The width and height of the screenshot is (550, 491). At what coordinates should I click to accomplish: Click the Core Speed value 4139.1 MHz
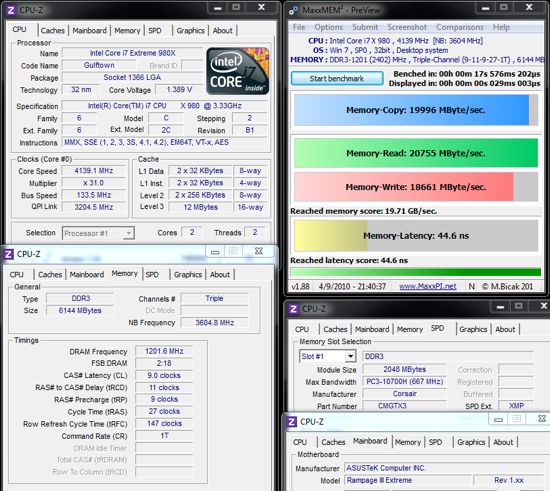94,171
